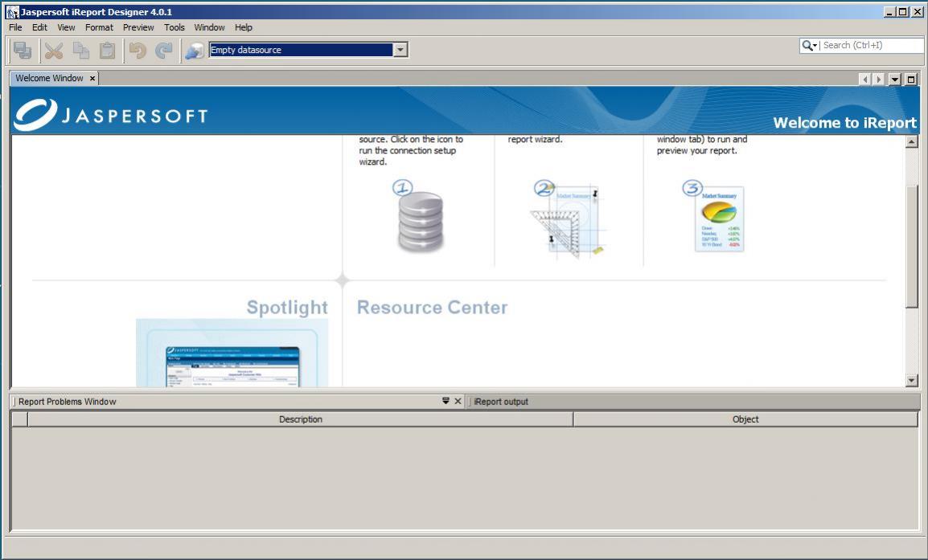The height and width of the screenshot is (560, 928).
Task: Minimize the iReport Designer window
Action: (x=889, y=12)
